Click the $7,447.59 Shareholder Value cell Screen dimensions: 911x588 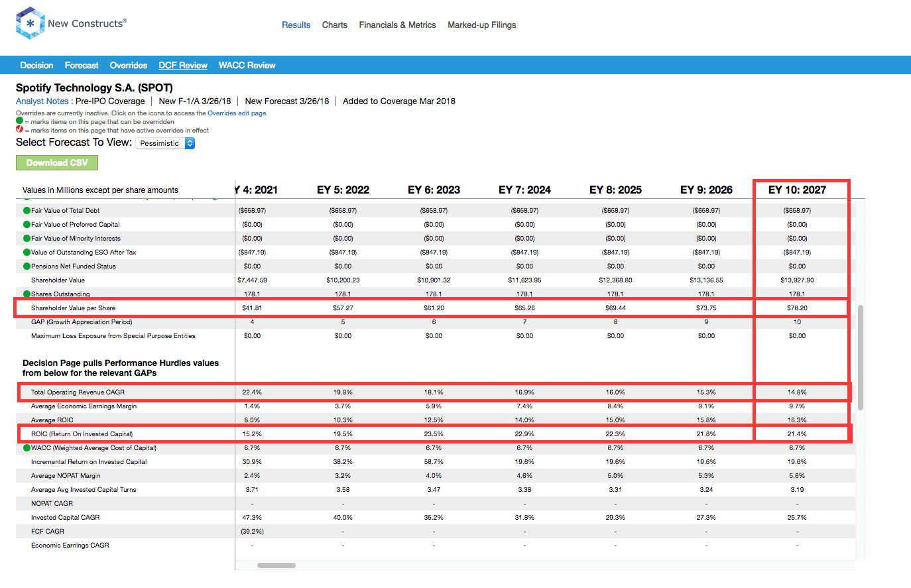(x=252, y=280)
